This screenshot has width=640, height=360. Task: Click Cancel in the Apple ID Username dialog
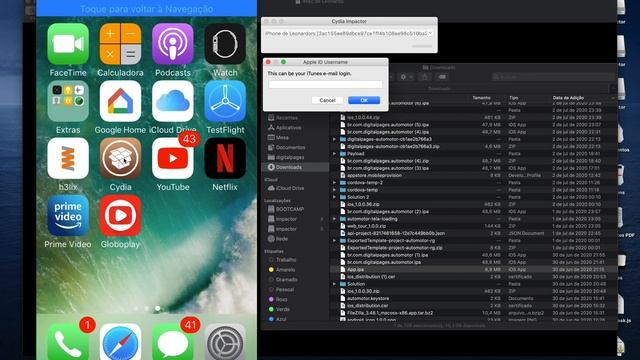click(327, 100)
